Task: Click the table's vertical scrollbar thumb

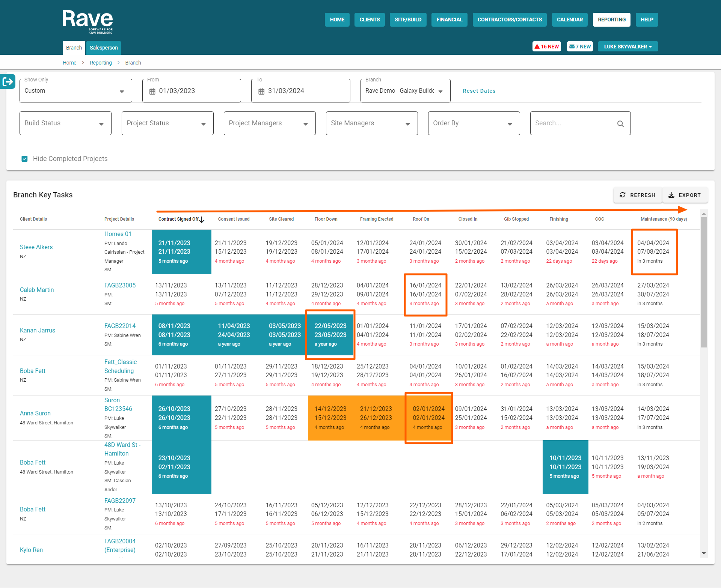Action: (x=704, y=281)
